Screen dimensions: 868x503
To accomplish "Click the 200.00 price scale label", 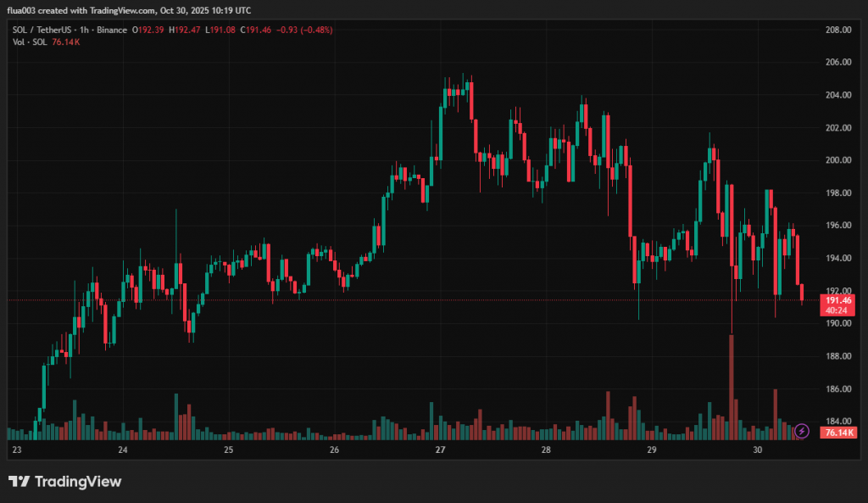I will tap(837, 160).
